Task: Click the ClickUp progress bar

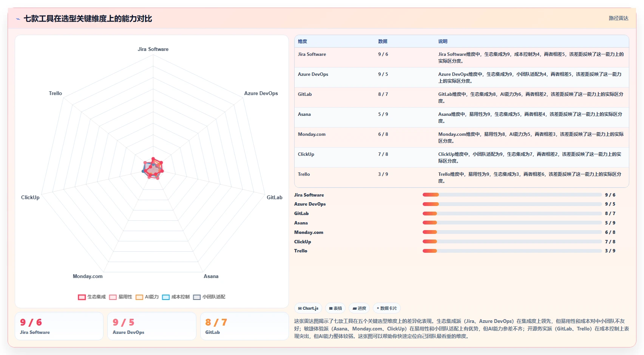Action: point(512,242)
